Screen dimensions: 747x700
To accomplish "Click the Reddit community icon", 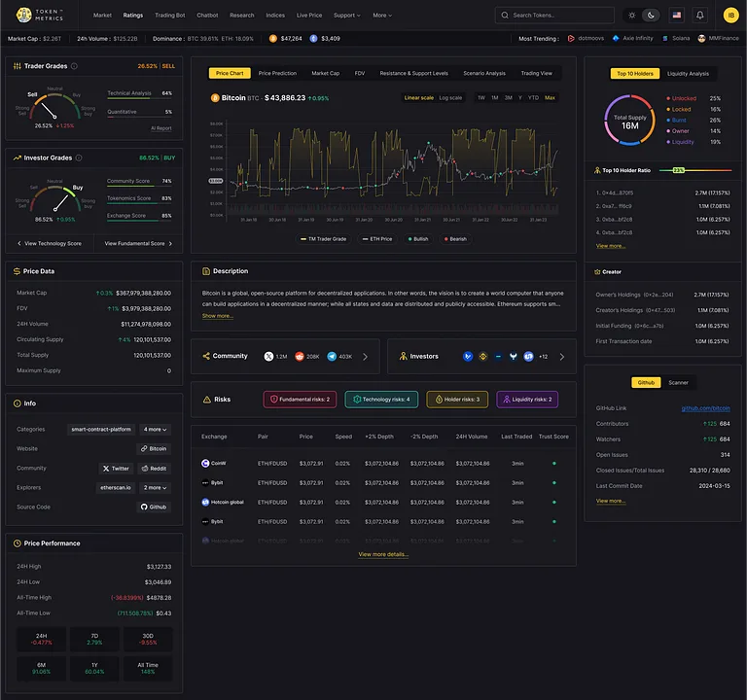I will point(300,356).
